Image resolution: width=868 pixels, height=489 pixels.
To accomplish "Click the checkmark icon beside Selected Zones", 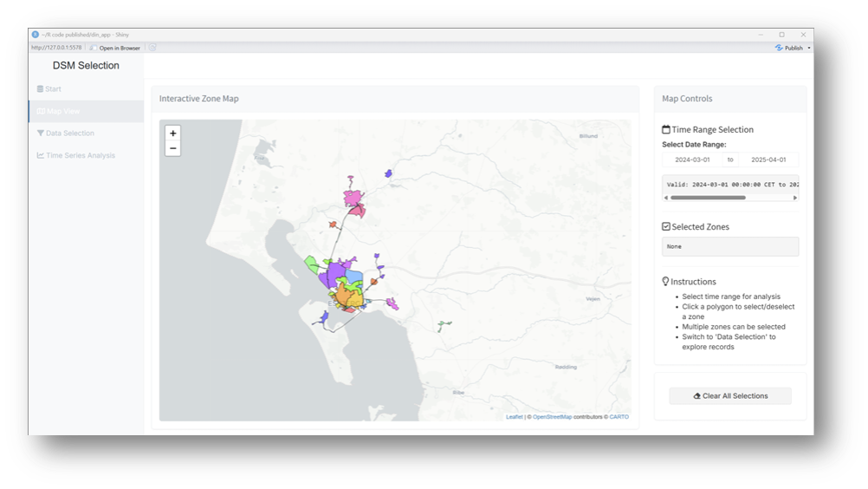I will (666, 227).
